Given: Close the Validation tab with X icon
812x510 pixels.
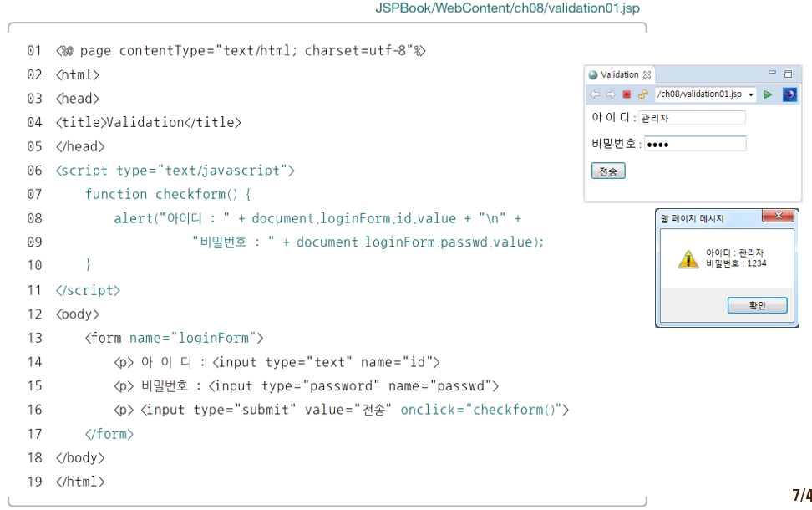Looking at the screenshot, I should pos(647,74).
